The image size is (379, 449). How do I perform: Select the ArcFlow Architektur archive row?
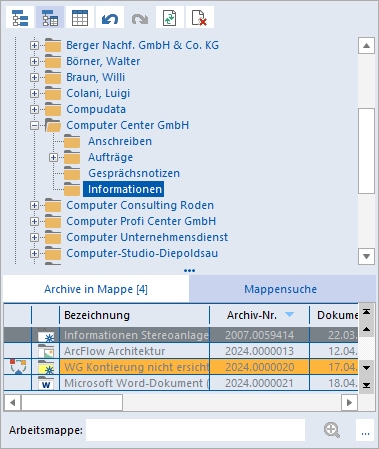pos(181,351)
